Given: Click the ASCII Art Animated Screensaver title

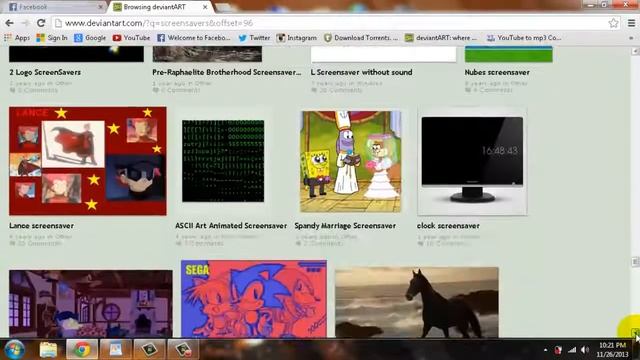Looking at the screenshot, I should click(x=231, y=226).
